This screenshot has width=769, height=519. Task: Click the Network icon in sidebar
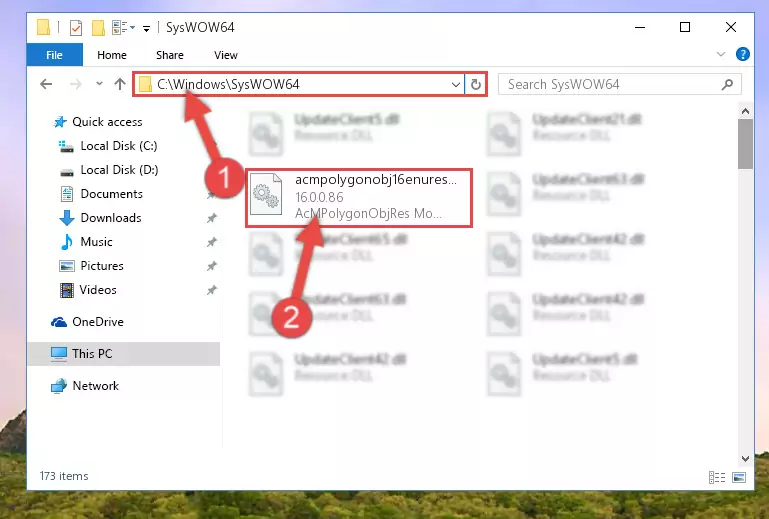click(59, 386)
